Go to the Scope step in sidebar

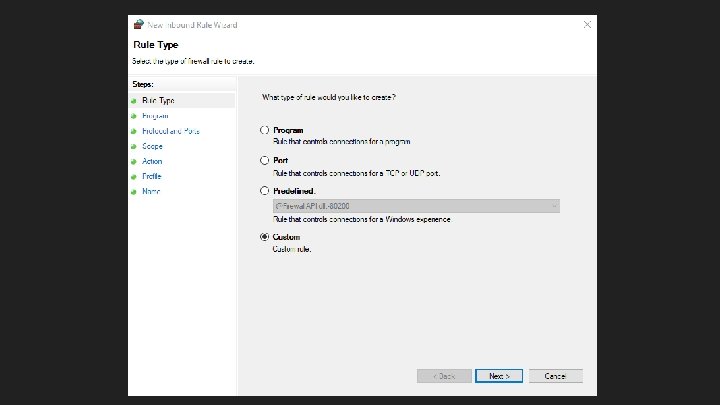pos(152,146)
